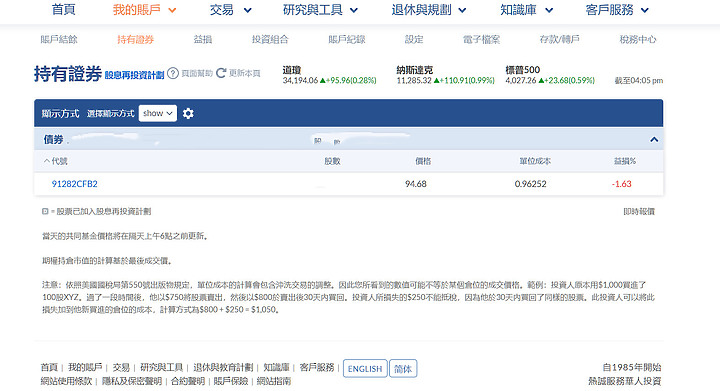This screenshot has height=391, width=720.
Task: Open the 股息再投資計劃 link
Action: [x=134, y=75]
